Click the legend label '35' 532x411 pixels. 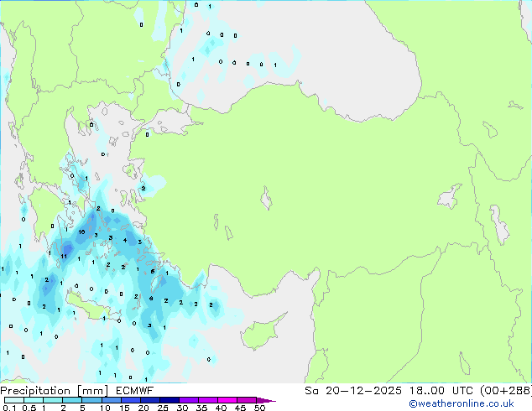coord(201,408)
